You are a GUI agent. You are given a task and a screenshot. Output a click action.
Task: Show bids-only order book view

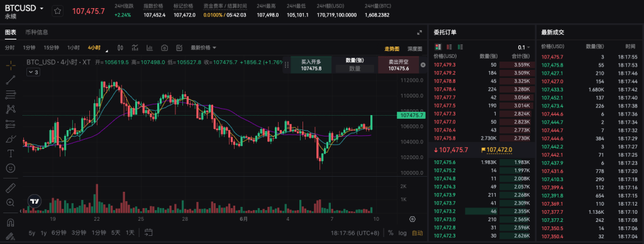(x=460, y=47)
